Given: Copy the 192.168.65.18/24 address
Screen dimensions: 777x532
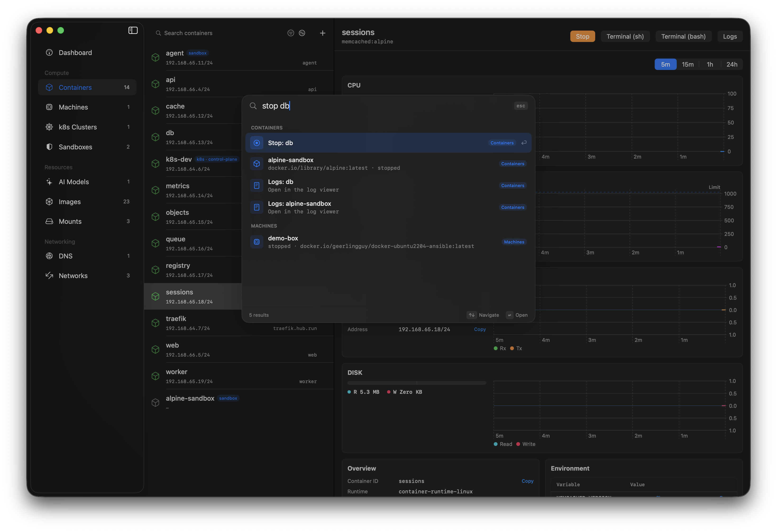Looking at the screenshot, I should click(480, 329).
